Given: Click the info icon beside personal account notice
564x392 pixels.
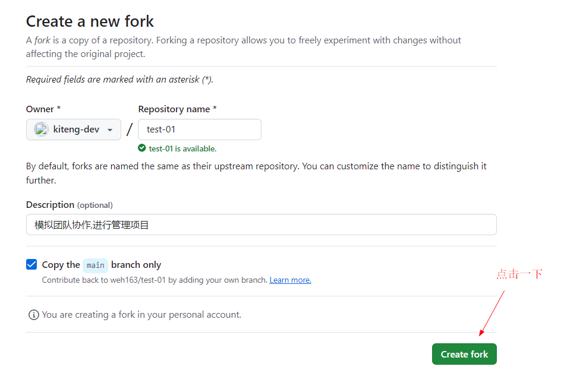Looking at the screenshot, I should tap(33, 315).
